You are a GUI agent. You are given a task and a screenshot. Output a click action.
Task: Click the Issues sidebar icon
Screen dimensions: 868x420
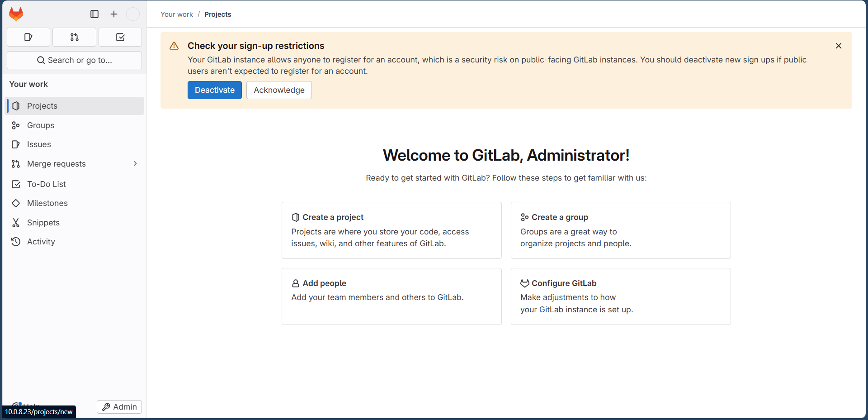click(16, 144)
